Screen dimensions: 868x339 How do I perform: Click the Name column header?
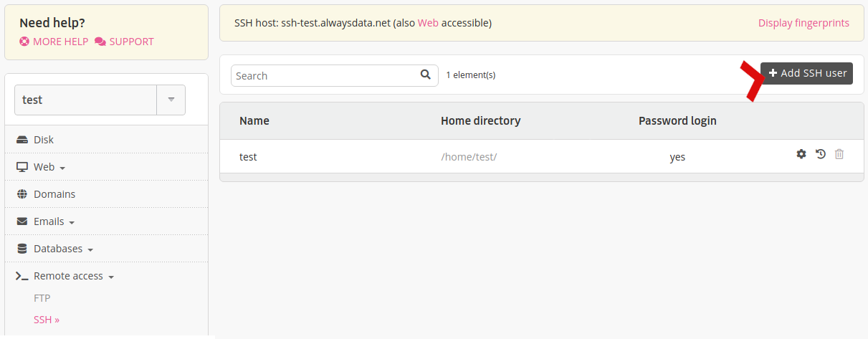click(254, 120)
